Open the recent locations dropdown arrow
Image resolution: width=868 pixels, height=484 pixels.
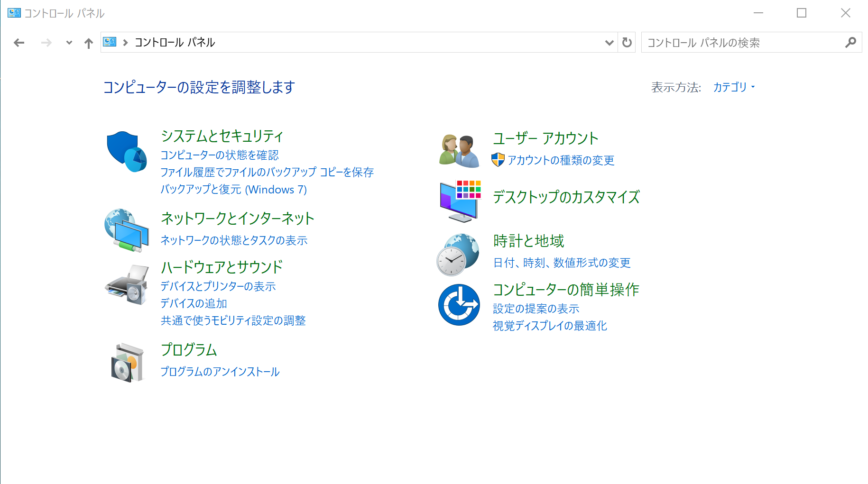69,43
